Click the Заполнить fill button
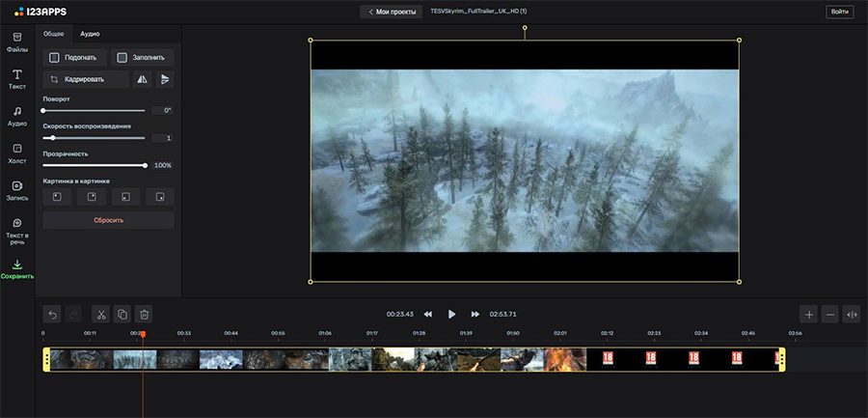This screenshot has width=868, height=418. [x=143, y=57]
